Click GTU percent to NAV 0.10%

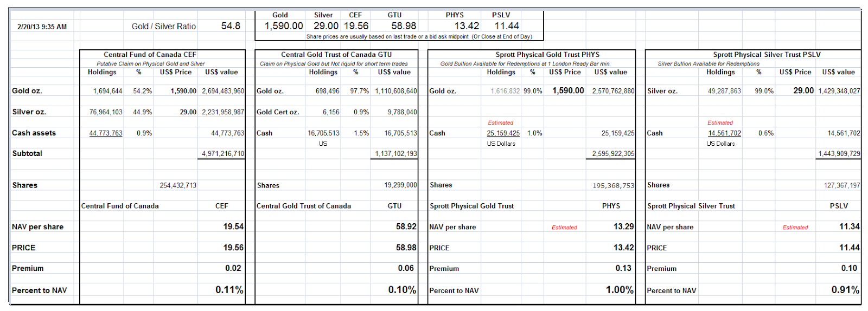(x=402, y=290)
